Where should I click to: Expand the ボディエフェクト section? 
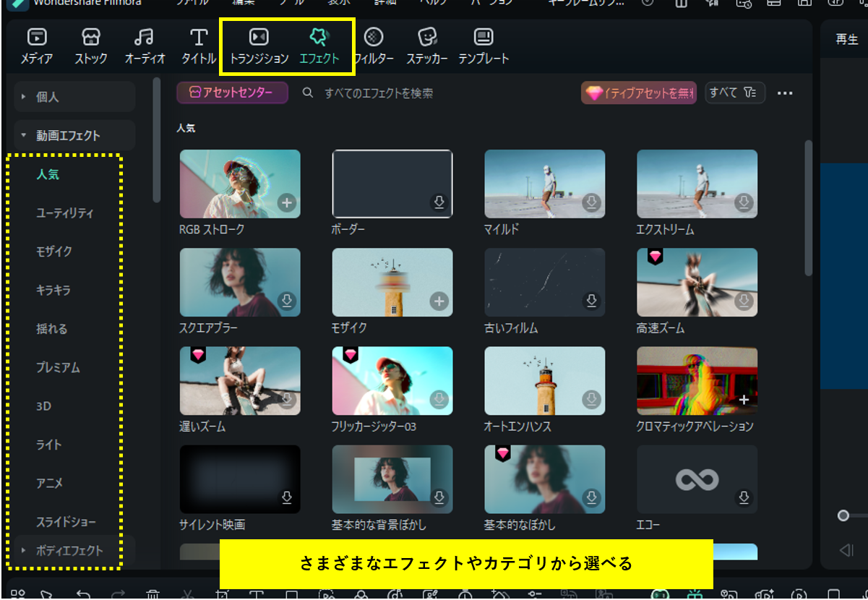click(x=74, y=550)
